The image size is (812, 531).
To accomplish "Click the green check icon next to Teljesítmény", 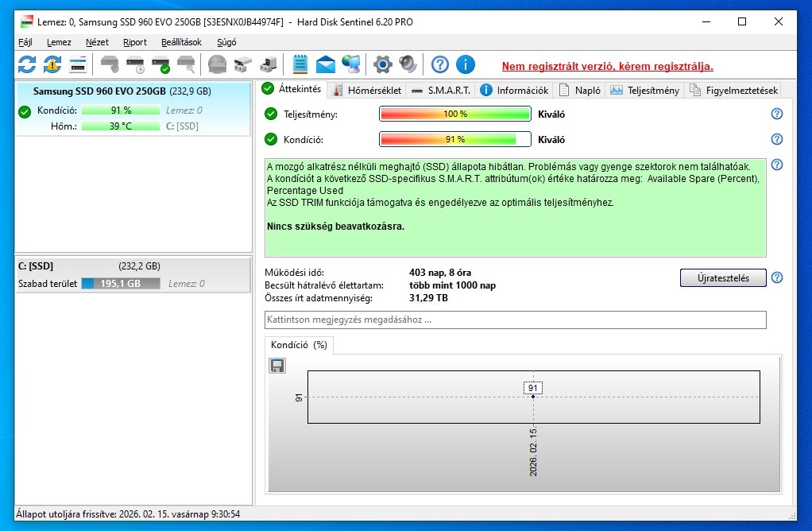I will [271, 114].
